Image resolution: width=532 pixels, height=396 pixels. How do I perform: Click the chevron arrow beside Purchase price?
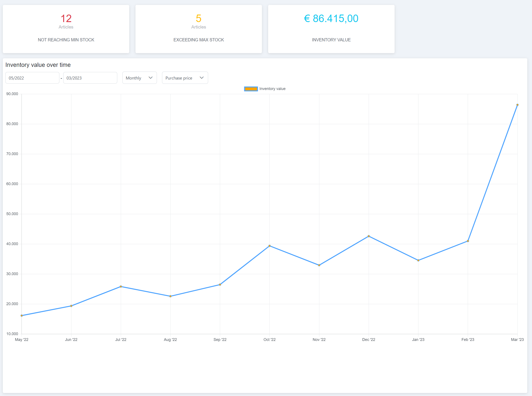(x=202, y=78)
